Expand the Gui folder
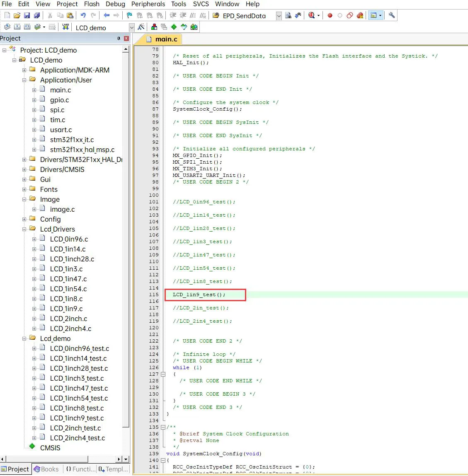This screenshot has width=468, height=476. coord(24,180)
